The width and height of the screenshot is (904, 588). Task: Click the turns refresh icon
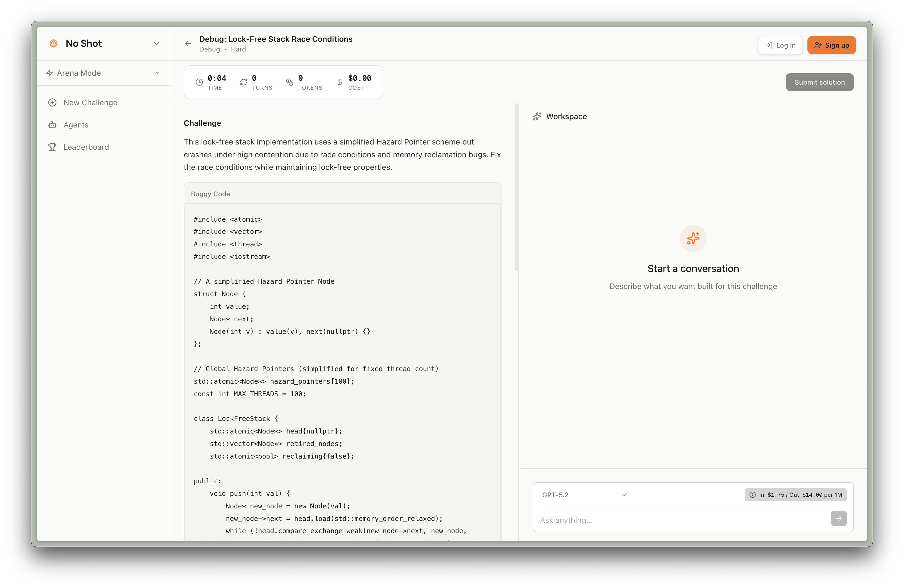click(244, 82)
